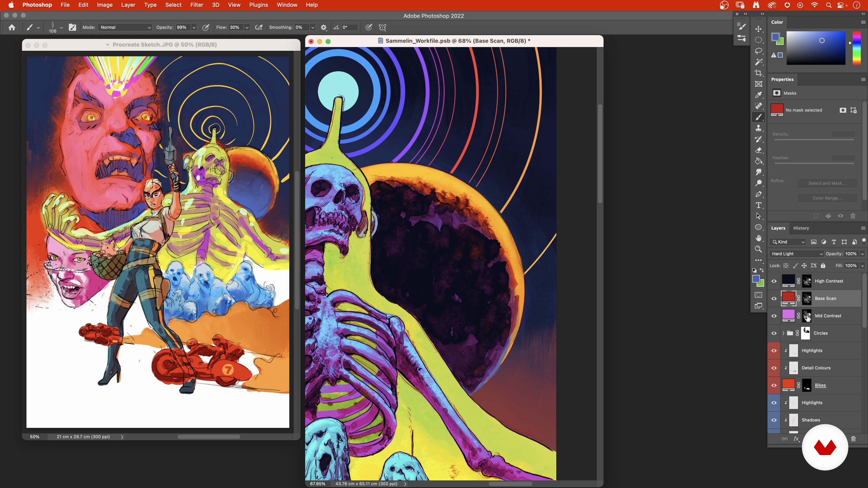
Task: Expand the Circles layer group
Action: (783, 333)
